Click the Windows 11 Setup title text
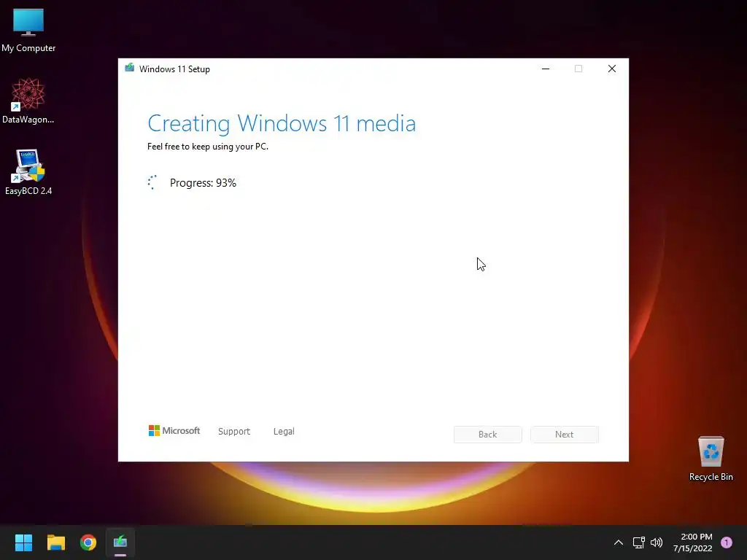The image size is (747, 560). point(174,69)
